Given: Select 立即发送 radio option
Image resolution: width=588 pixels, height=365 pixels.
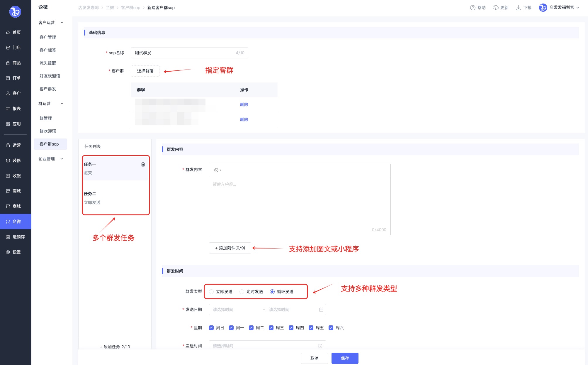Looking at the screenshot, I should coord(211,292).
